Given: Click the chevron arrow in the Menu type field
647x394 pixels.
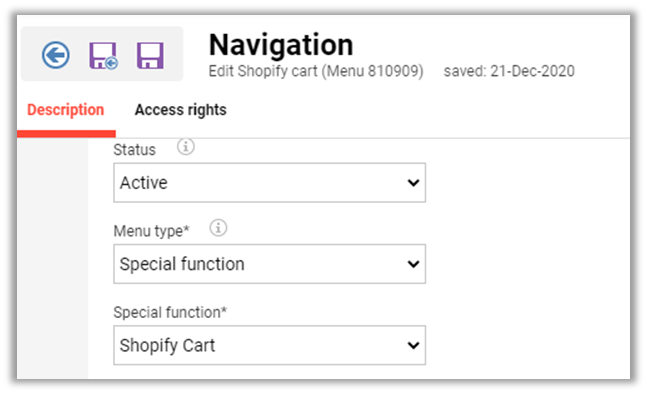Looking at the screenshot, I should (413, 264).
